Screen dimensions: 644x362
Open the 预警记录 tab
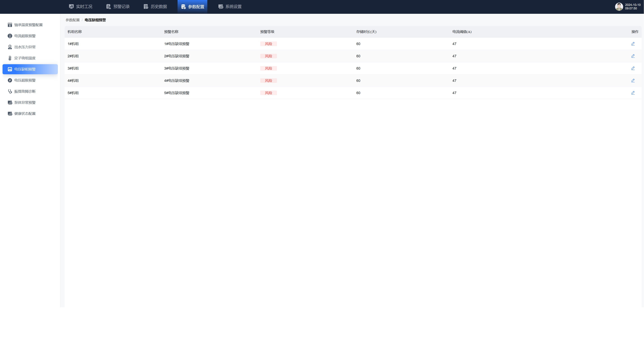point(118,7)
